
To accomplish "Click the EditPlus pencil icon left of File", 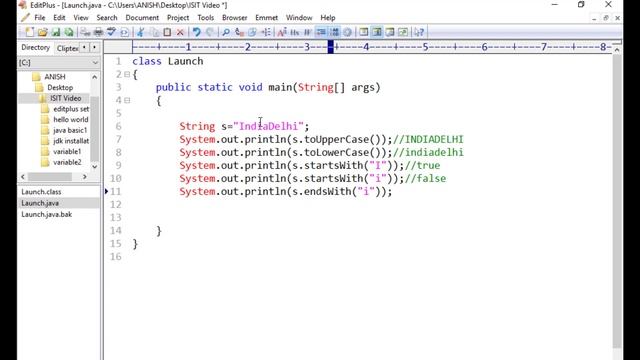I will click(25, 18).
